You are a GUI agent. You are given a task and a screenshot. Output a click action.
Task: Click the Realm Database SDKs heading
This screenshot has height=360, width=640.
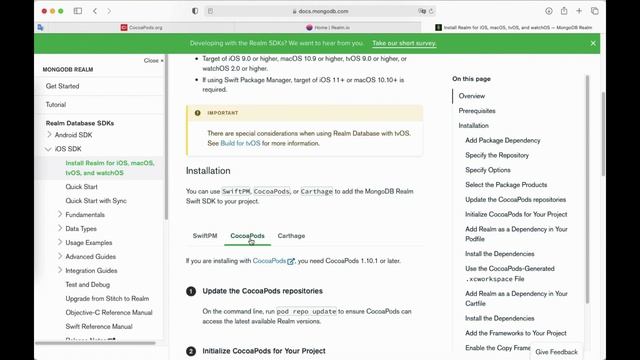[x=80, y=123]
